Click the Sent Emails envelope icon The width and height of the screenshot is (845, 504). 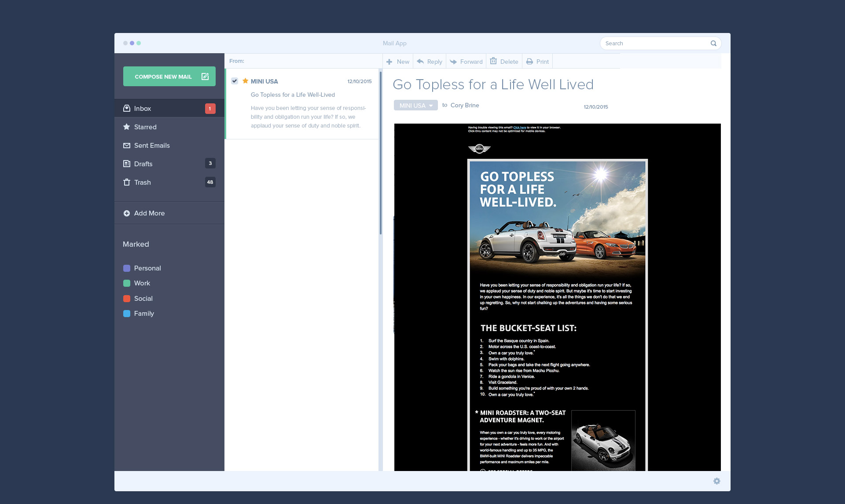coord(127,146)
